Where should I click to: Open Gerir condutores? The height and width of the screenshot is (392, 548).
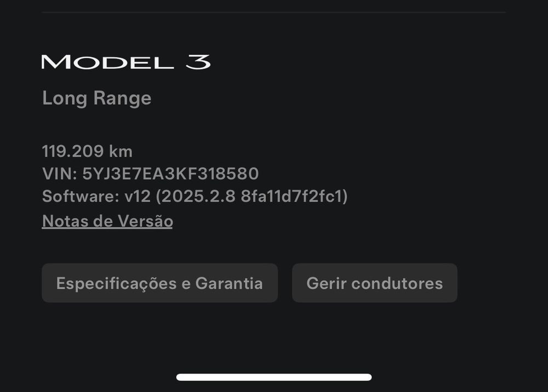[x=375, y=283]
